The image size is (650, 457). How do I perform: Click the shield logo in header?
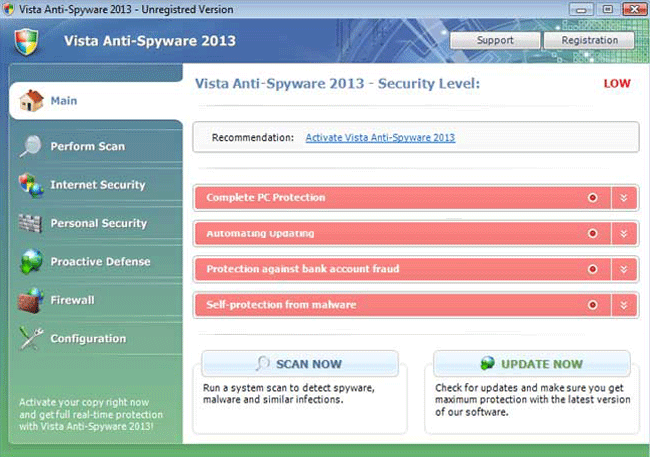pyautogui.click(x=29, y=41)
